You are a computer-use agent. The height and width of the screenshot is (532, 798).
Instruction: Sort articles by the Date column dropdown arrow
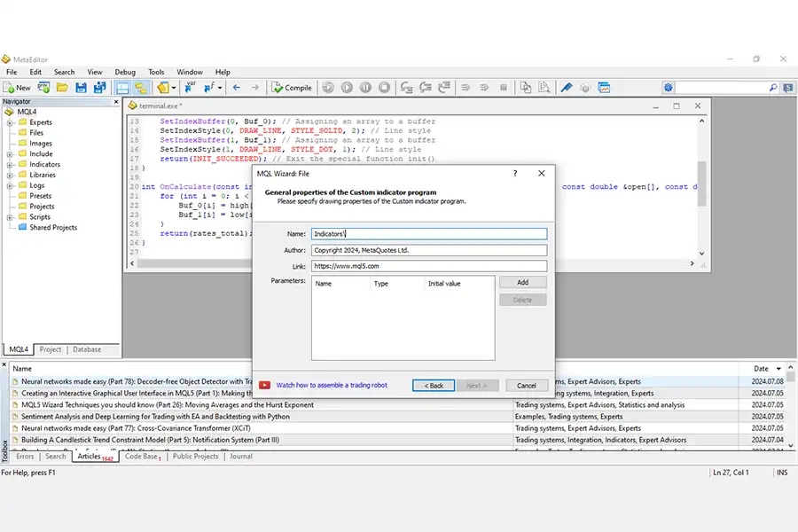[x=778, y=369]
